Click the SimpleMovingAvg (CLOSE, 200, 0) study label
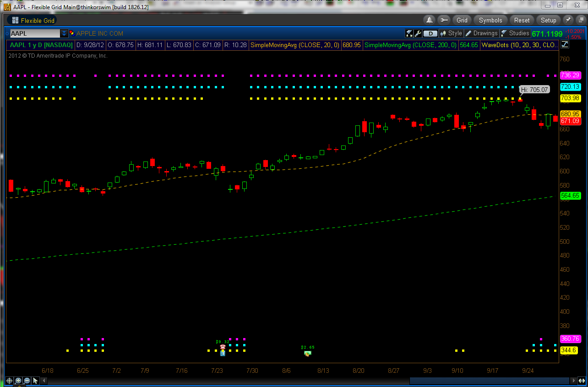The height and width of the screenshot is (387, 588). (x=410, y=45)
